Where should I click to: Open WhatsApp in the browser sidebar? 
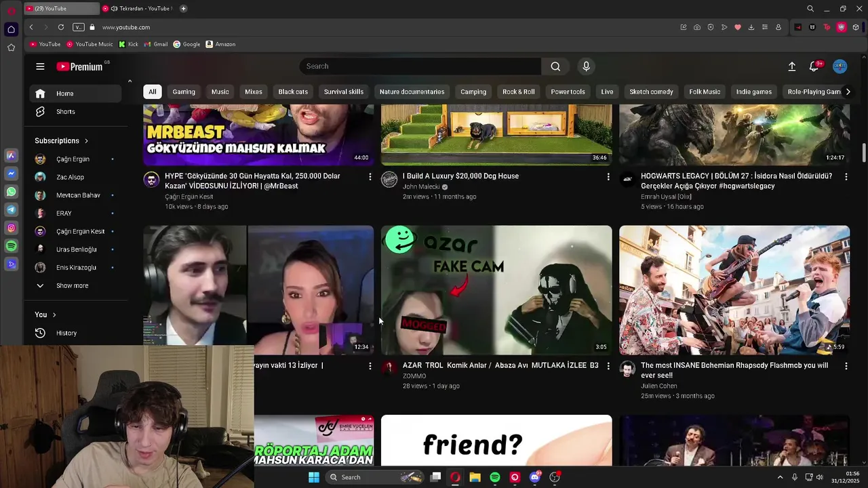(11, 192)
